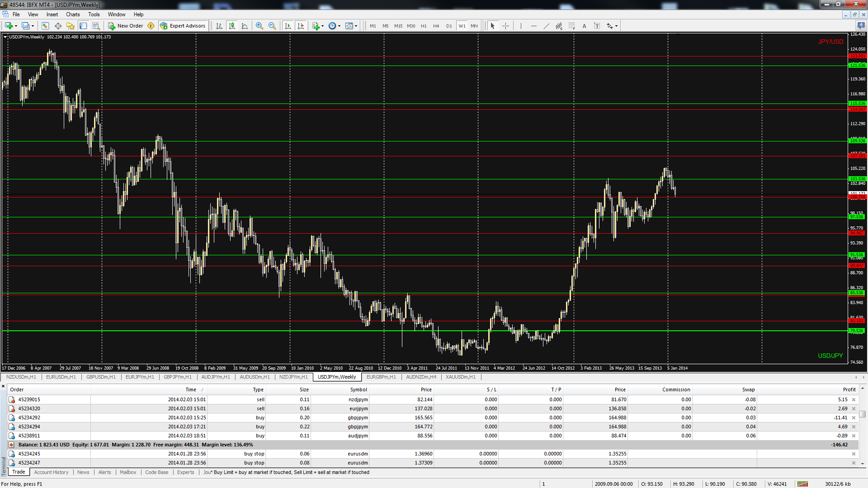This screenshot has height=488, width=868.
Task: Click the trade list vertical scrollbar thumb
Action: 863,414
